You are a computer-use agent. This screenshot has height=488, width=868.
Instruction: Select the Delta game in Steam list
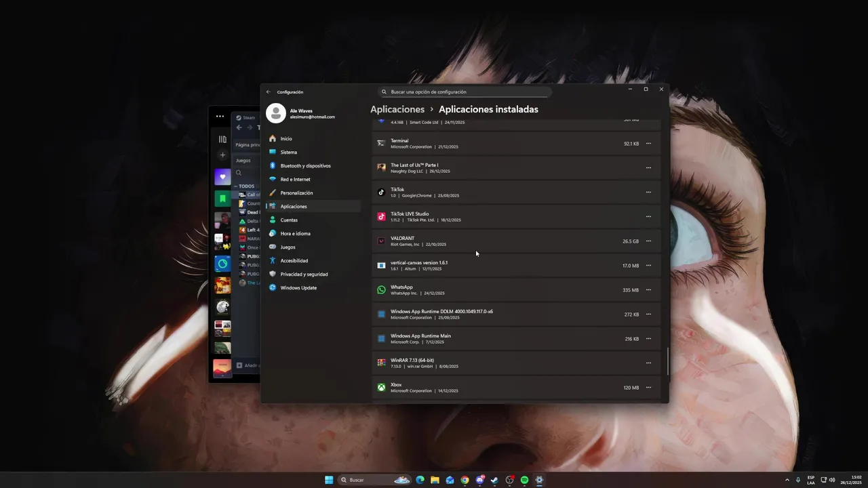[249, 221]
